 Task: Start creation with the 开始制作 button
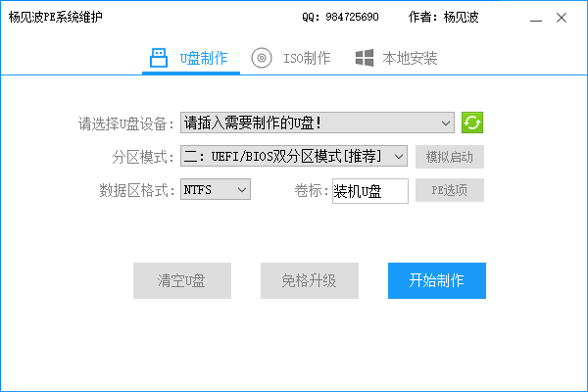[x=436, y=280]
